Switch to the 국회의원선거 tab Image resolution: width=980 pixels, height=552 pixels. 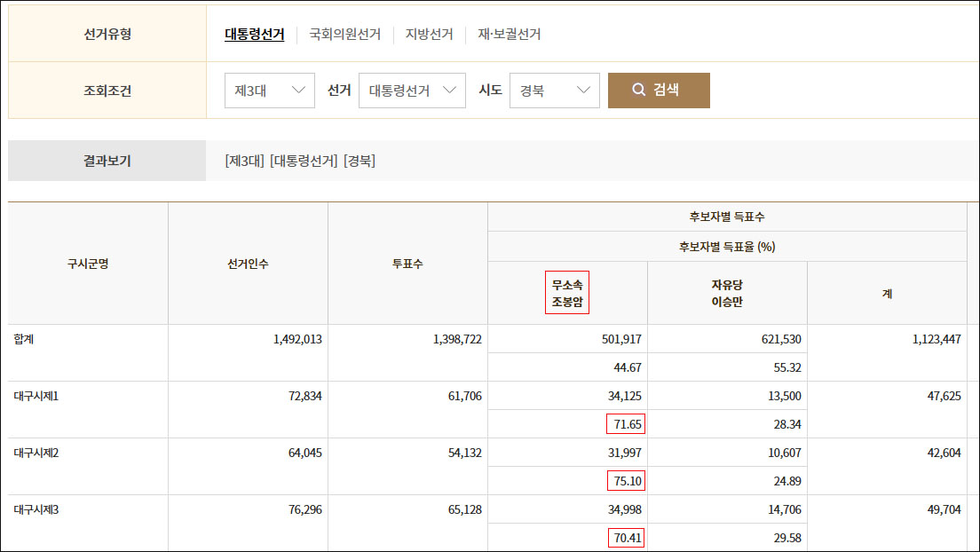point(344,35)
